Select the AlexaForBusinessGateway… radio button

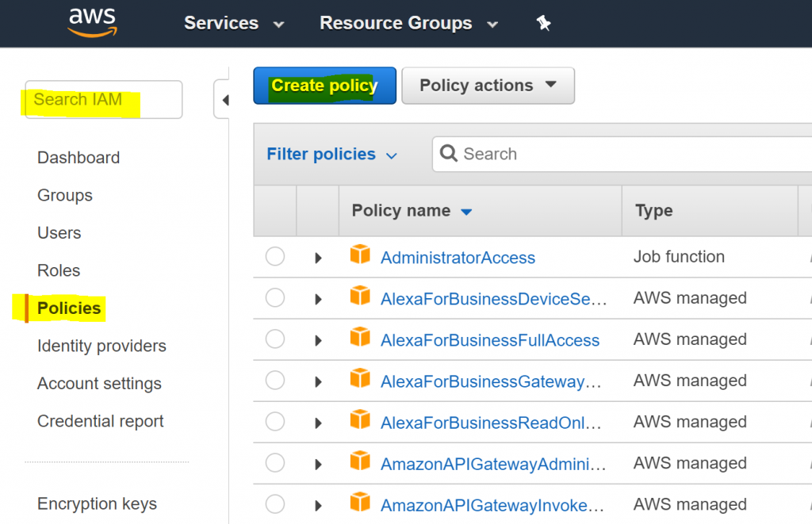tap(275, 380)
